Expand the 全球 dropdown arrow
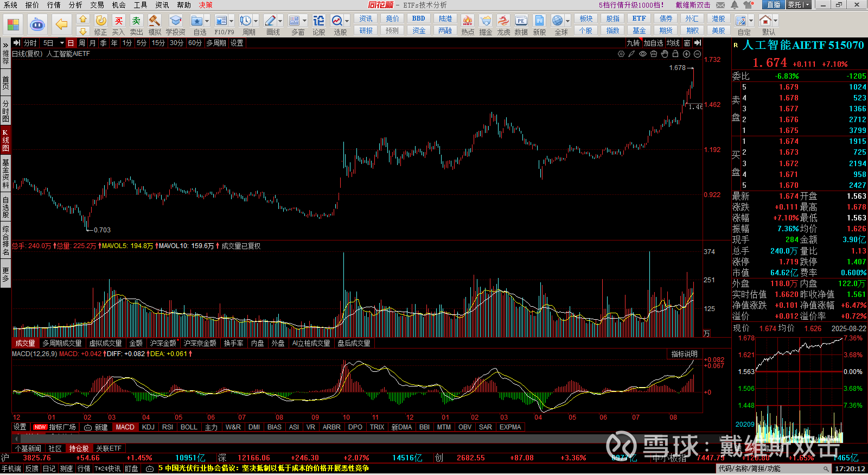The image size is (868, 475). coord(567,21)
